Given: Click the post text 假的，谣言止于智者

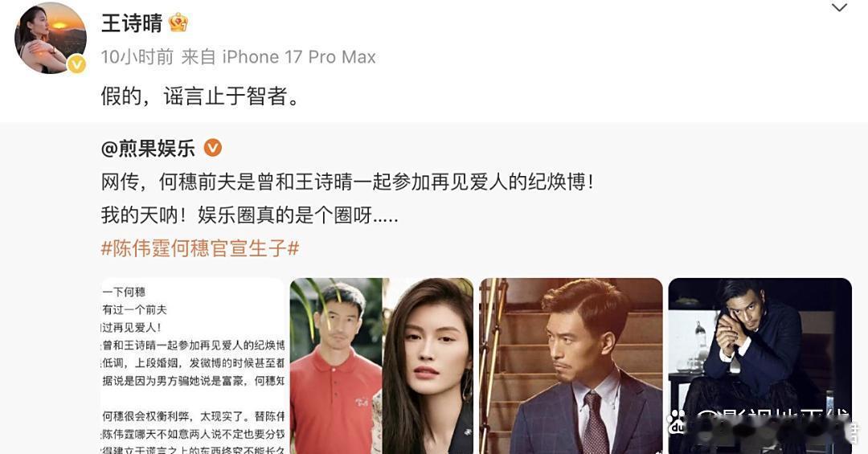Looking at the screenshot, I should pos(200,96).
